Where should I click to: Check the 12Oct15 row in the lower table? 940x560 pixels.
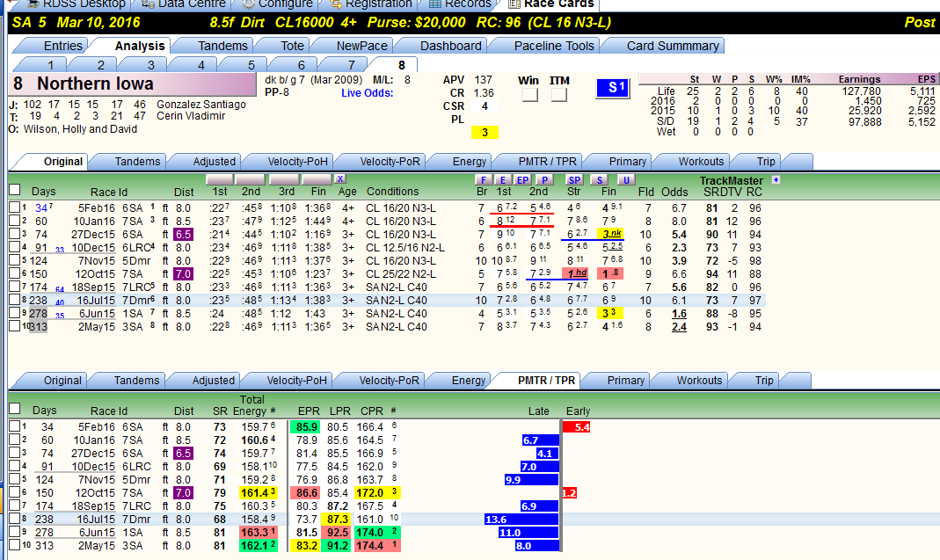coord(15,492)
